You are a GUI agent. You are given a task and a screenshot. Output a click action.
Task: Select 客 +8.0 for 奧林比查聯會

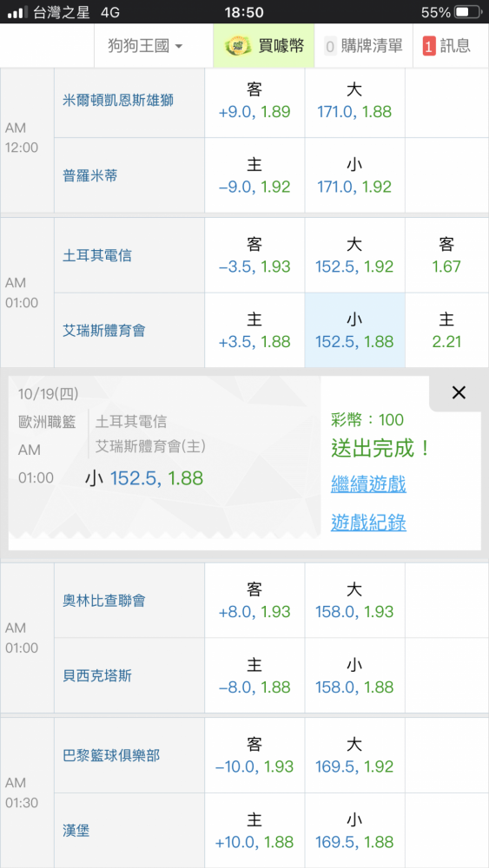(x=254, y=600)
